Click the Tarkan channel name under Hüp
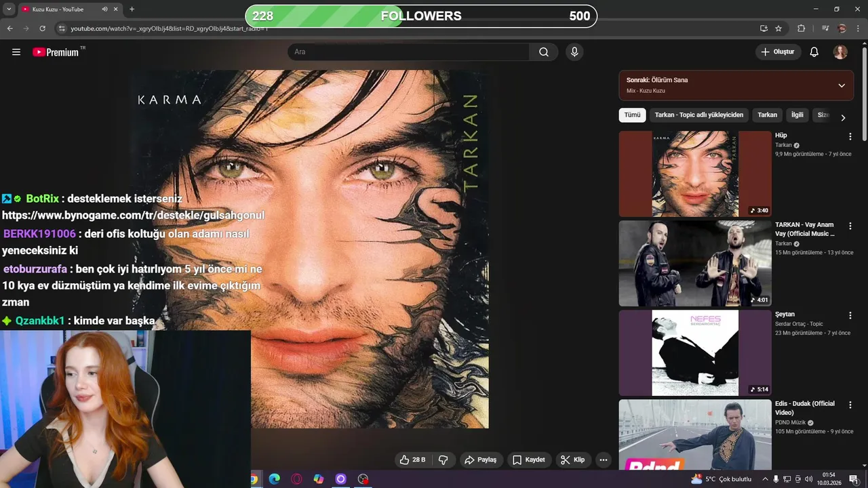Image resolution: width=868 pixels, height=488 pixels. (x=783, y=145)
